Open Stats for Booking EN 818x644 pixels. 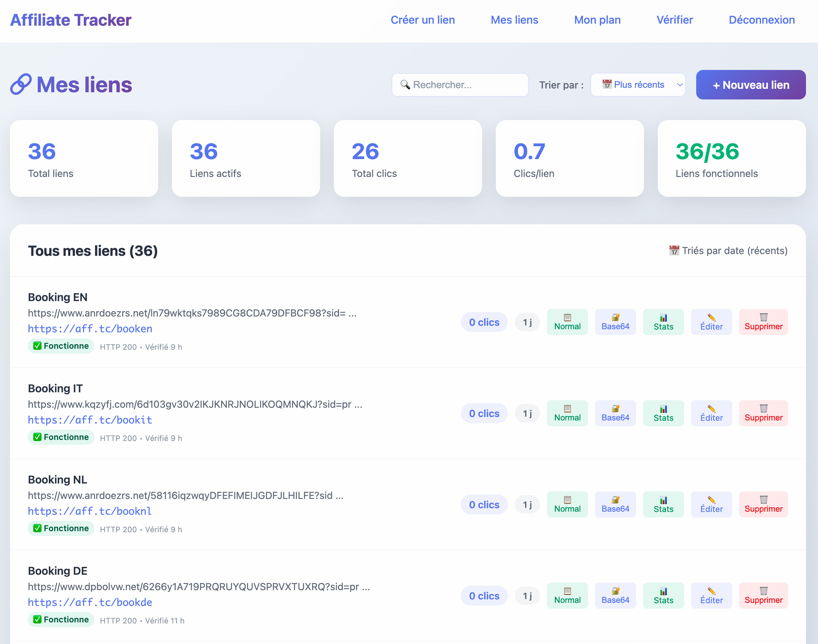click(663, 322)
